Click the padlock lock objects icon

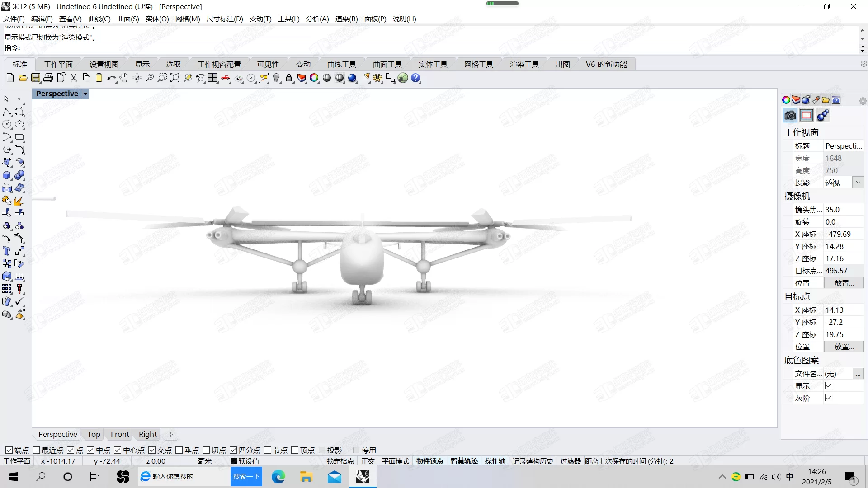pyautogui.click(x=289, y=78)
